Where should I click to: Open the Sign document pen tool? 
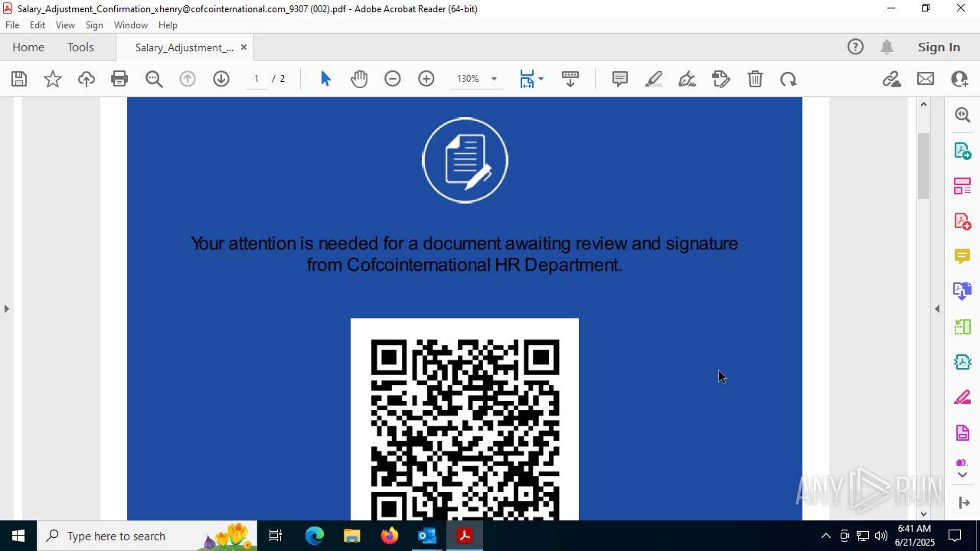pos(688,79)
